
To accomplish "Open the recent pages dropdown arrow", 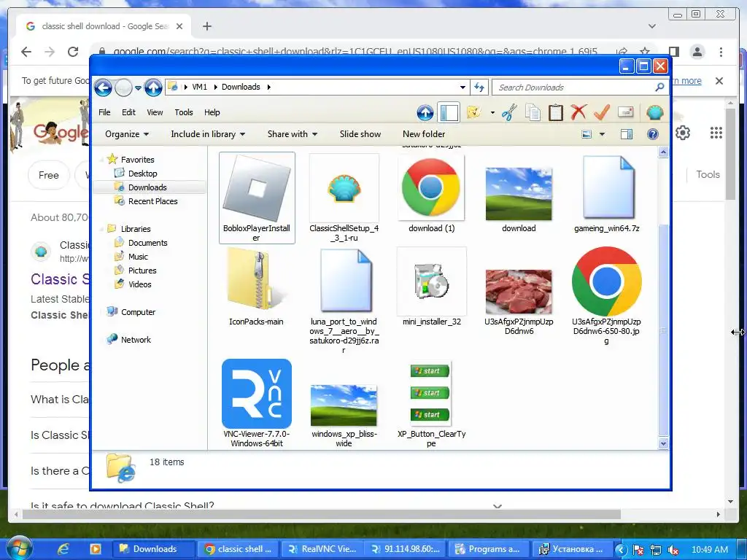I will [138, 88].
